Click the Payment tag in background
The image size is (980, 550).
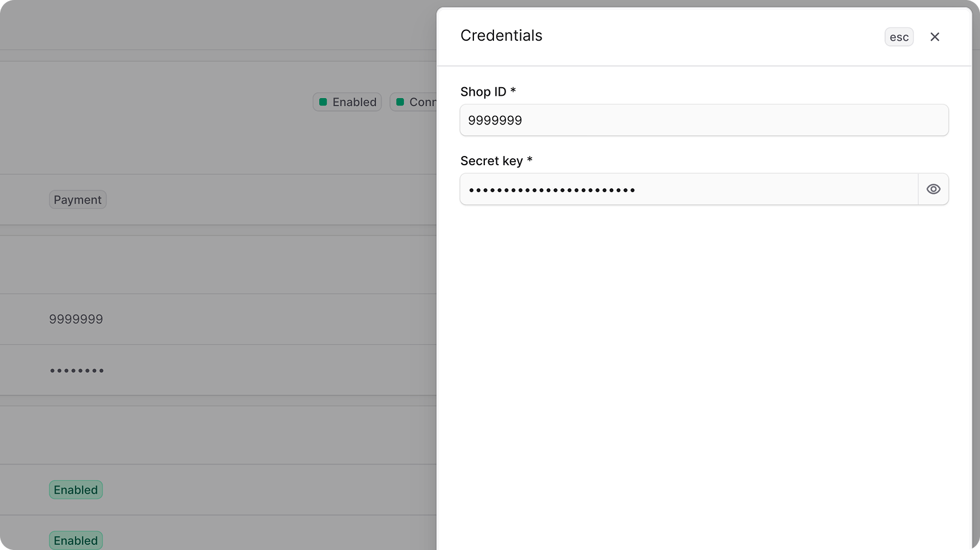(x=78, y=200)
